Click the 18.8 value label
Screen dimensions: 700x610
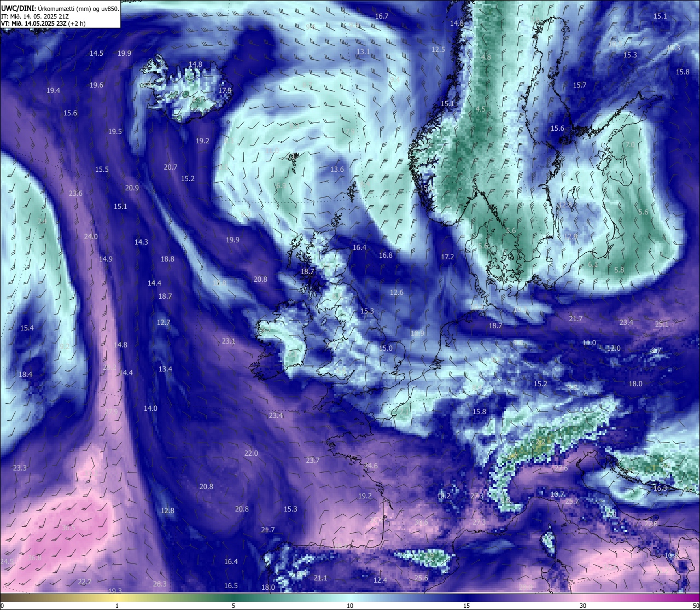[167, 259]
